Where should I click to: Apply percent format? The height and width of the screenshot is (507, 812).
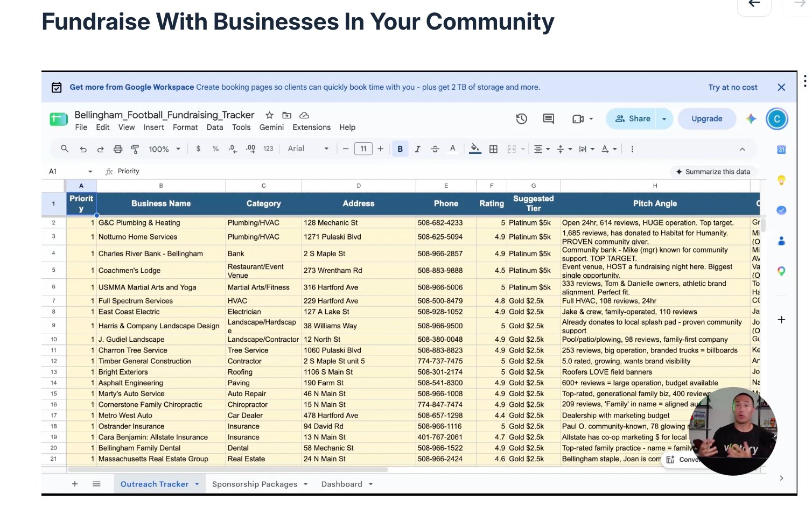[215, 149]
